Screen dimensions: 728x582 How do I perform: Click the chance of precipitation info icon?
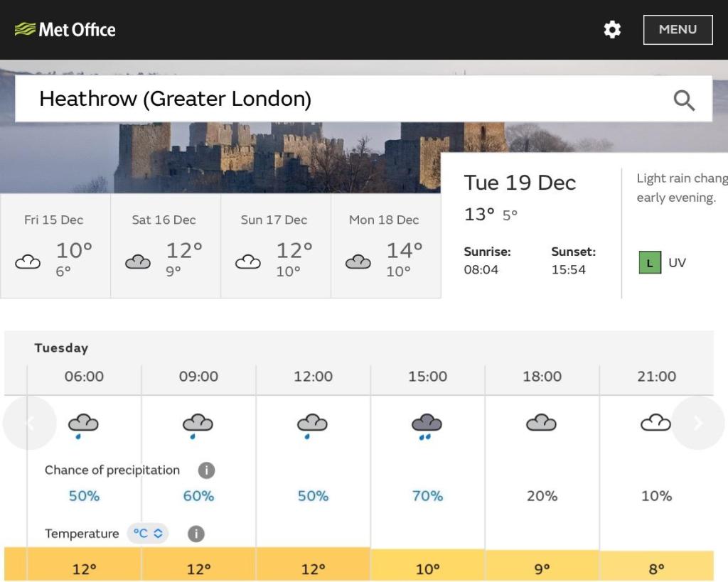pyautogui.click(x=206, y=470)
